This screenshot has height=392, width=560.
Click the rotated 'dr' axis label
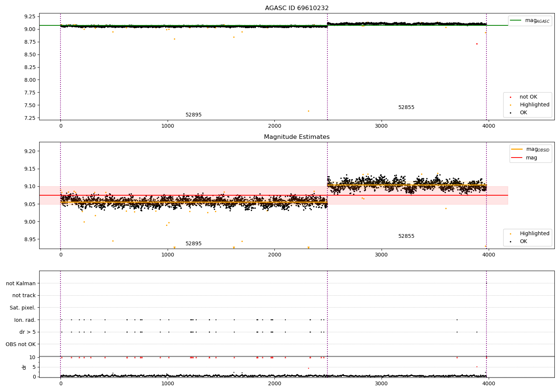pos(24,367)
